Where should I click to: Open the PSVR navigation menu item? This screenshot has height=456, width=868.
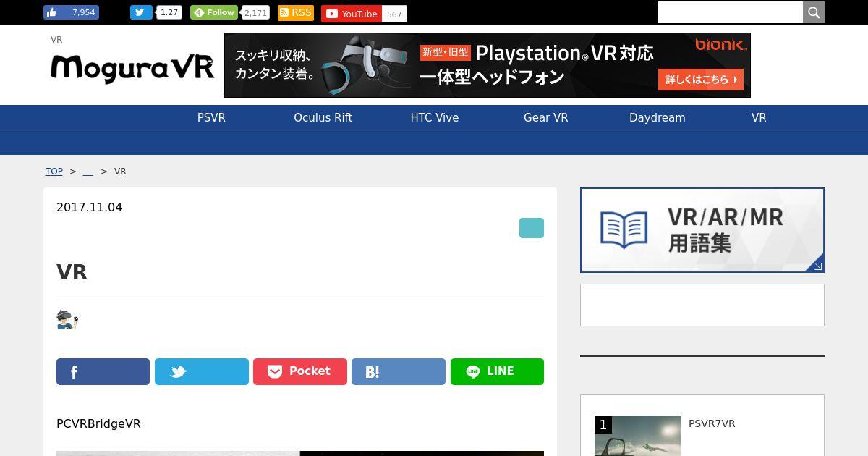[211, 117]
